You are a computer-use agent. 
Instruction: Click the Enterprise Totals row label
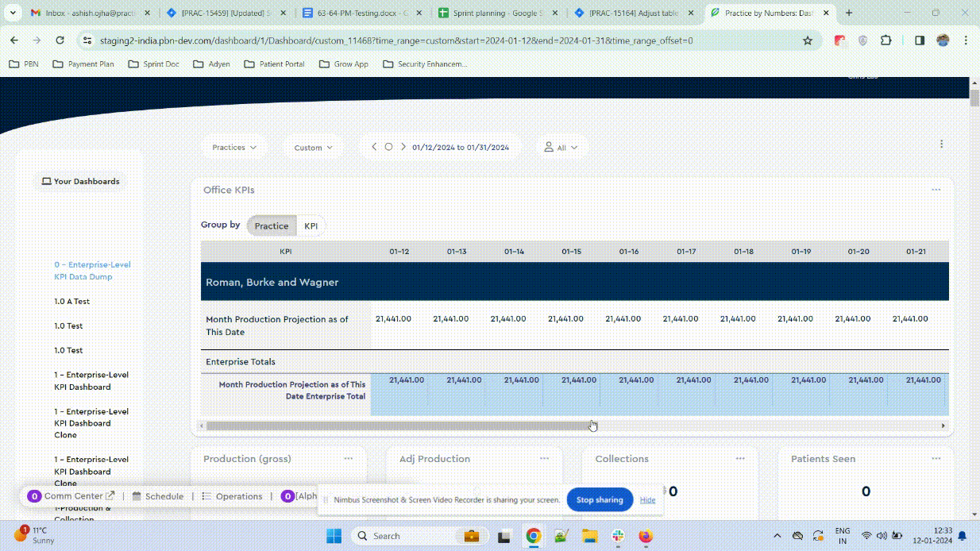pyautogui.click(x=241, y=361)
